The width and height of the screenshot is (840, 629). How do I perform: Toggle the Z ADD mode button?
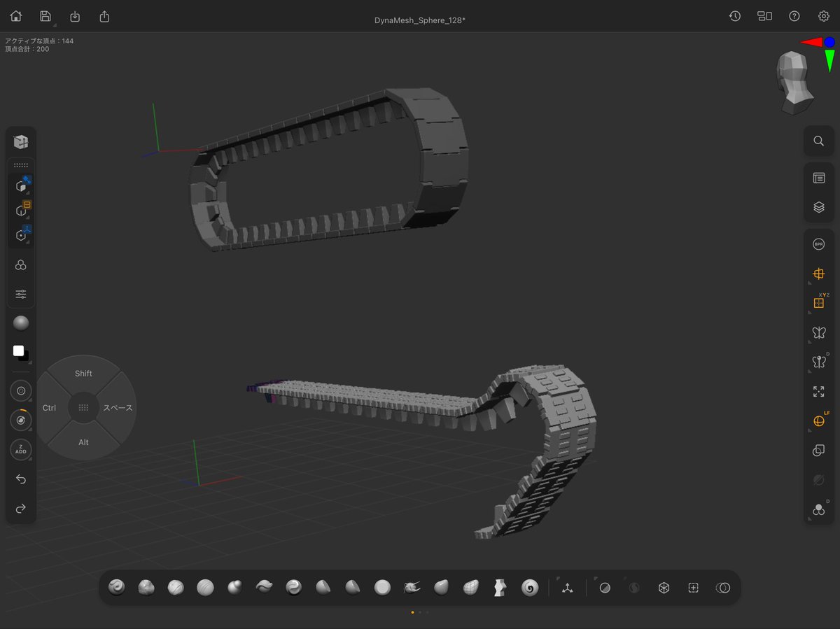tap(21, 449)
